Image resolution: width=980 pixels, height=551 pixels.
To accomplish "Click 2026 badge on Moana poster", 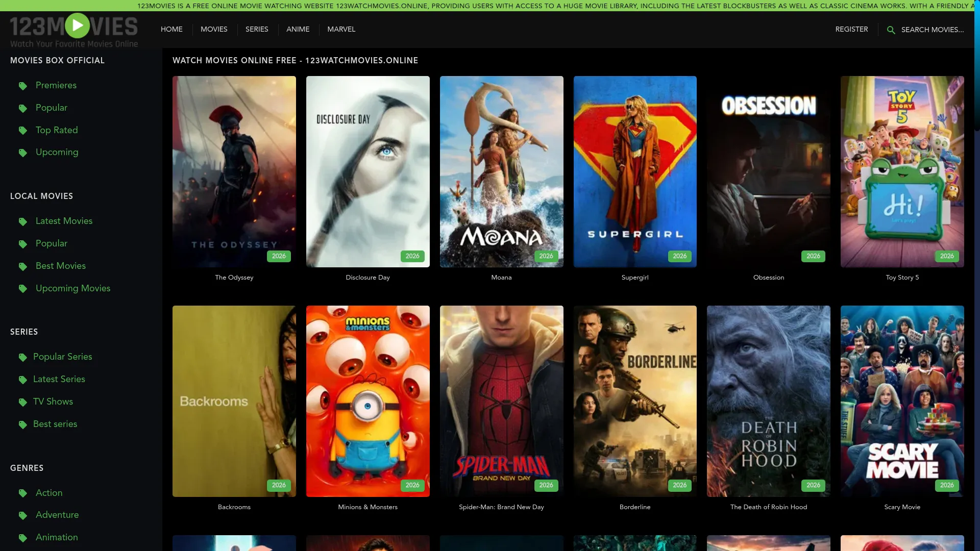I will 546,256.
